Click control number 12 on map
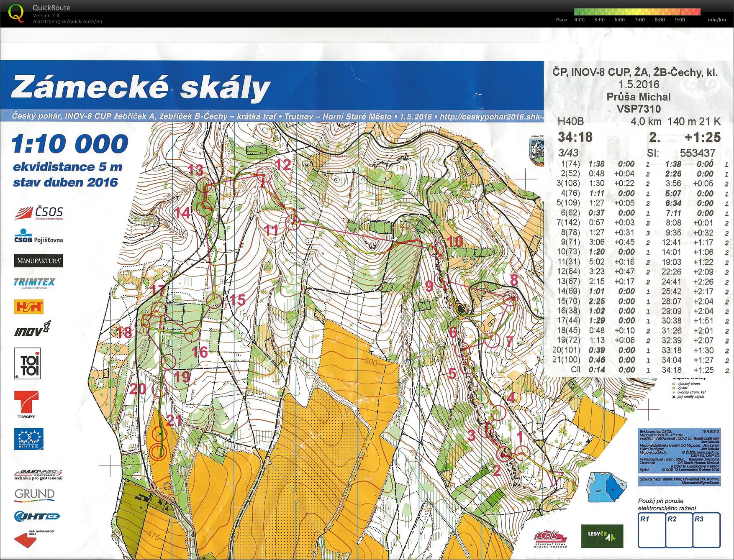Viewport: 734px width, 560px height. 283,164
